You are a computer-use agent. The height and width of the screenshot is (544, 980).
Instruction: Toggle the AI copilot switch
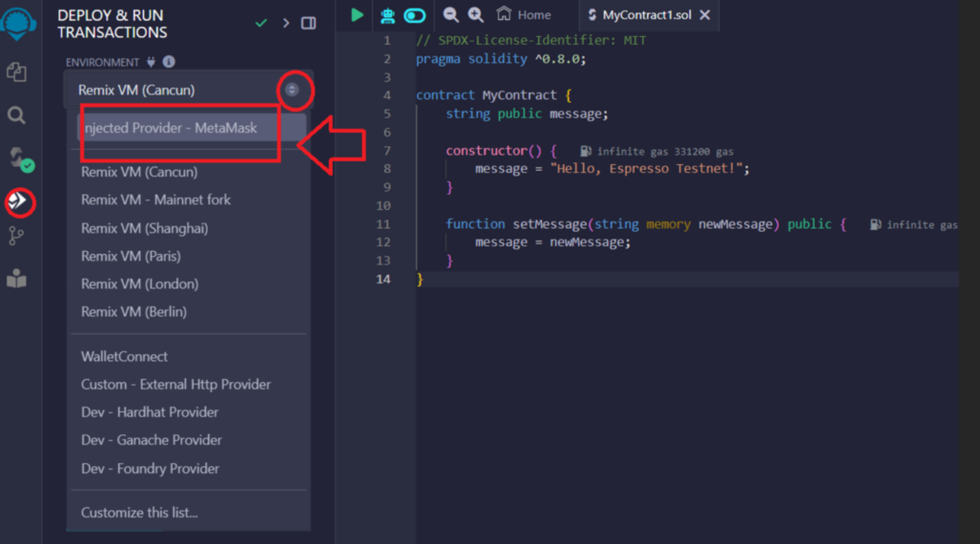click(415, 15)
